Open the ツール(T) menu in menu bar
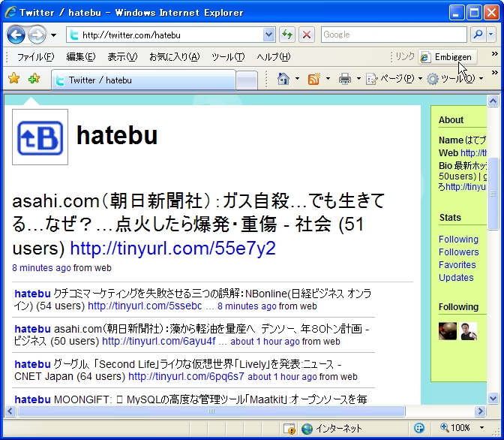The width and height of the screenshot is (504, 440). tap(228, 57)
